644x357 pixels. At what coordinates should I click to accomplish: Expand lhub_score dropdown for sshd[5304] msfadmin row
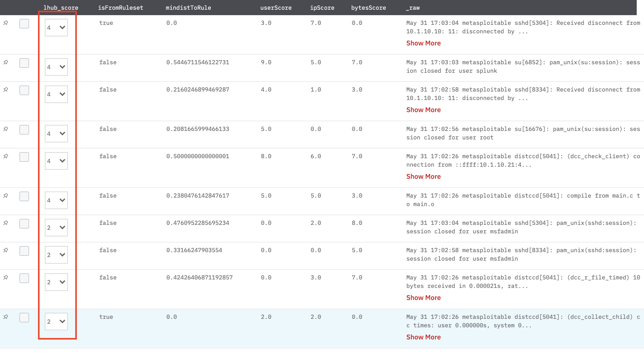(x=56, y=228)
